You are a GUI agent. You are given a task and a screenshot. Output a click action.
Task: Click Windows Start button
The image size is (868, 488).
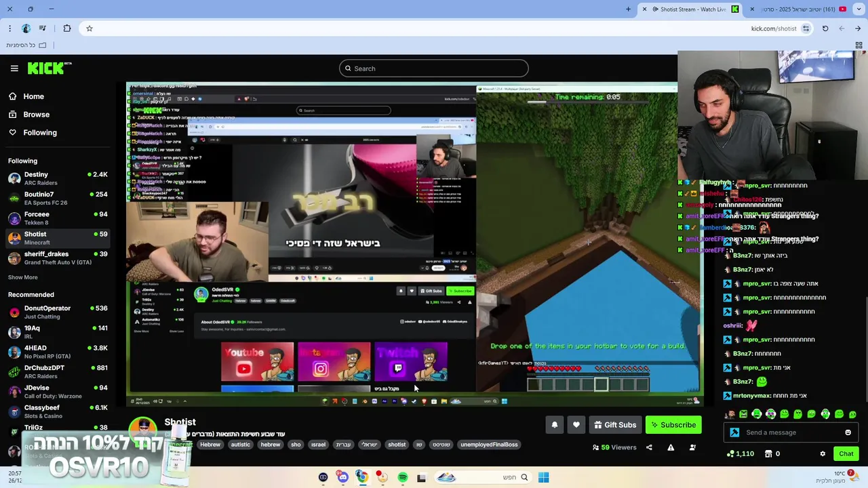point(543,478)
